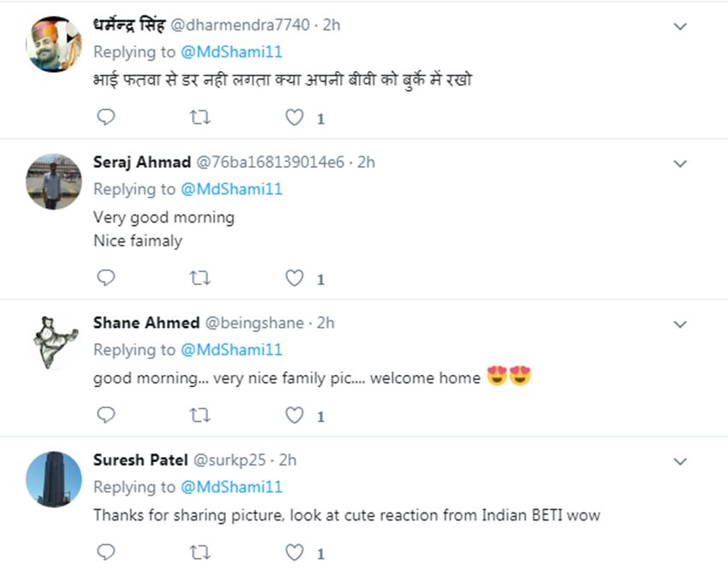The height and width of the screenshot is (570, 728).
Task: Retweet the "welcome home" tweet
Action: pyautogui.click(x=200, y=415)
